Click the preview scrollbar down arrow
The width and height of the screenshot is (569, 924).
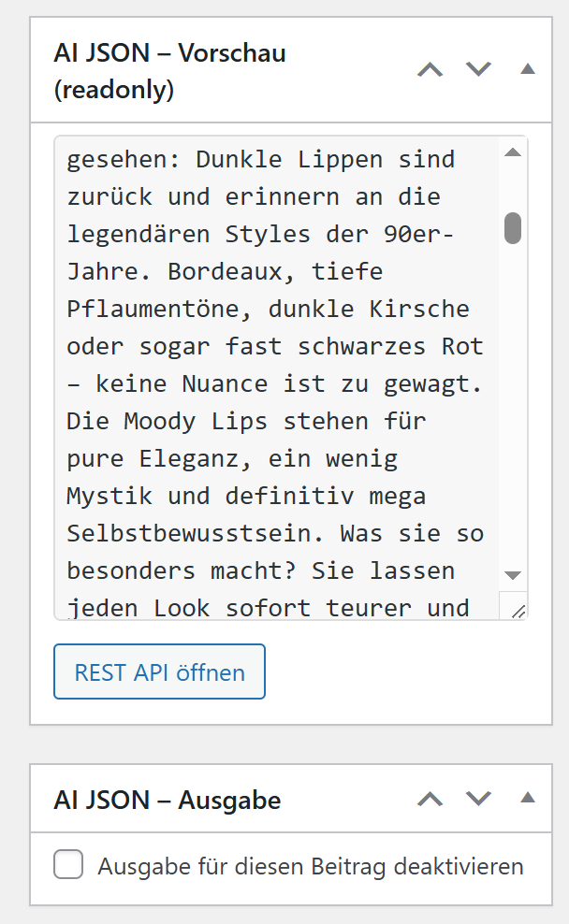513,575
